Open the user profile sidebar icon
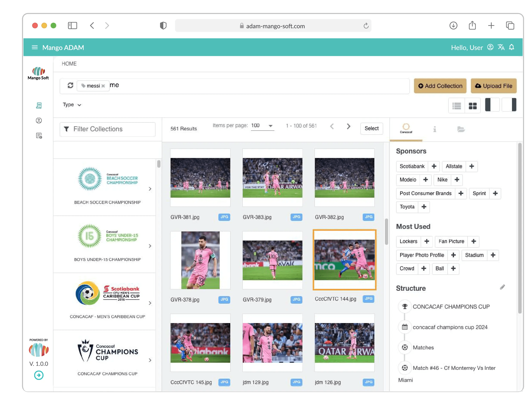The image size is (532, 400). (x=39, y=120)
